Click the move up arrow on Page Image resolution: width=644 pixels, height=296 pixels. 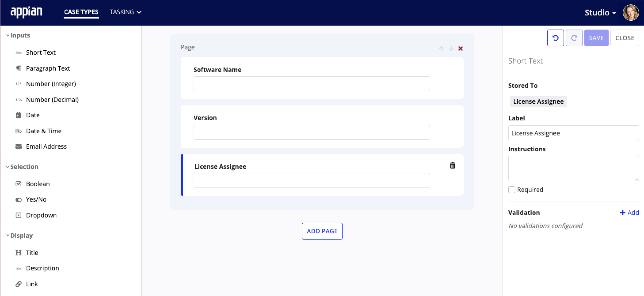click(442, 48)
